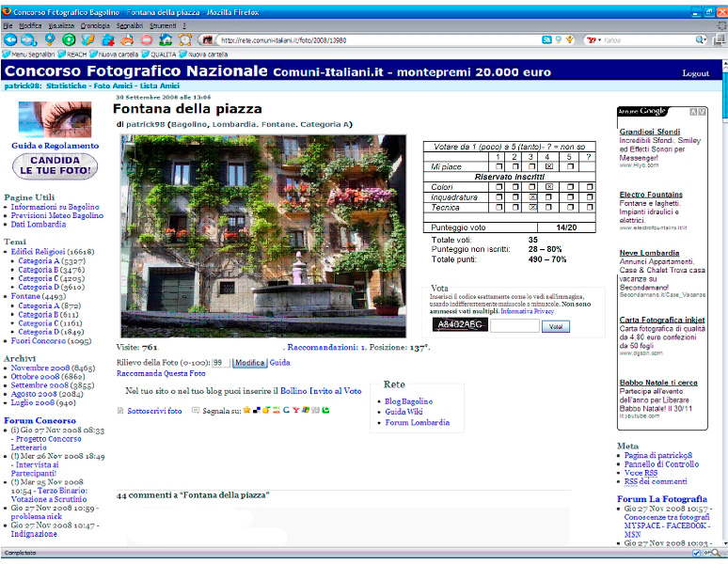Open the Strumenti menu
728x564 pixels.
[x=162, y=25]
